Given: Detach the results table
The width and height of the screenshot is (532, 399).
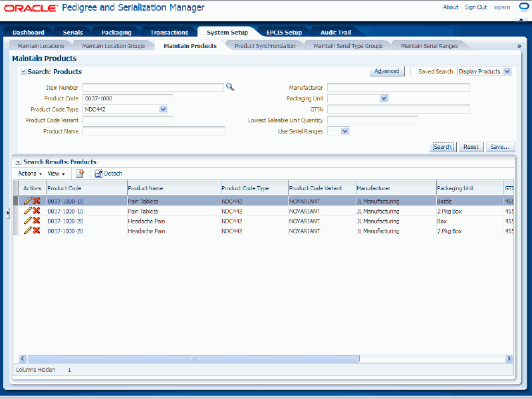Looking at the screenshot, I should 108,174.
